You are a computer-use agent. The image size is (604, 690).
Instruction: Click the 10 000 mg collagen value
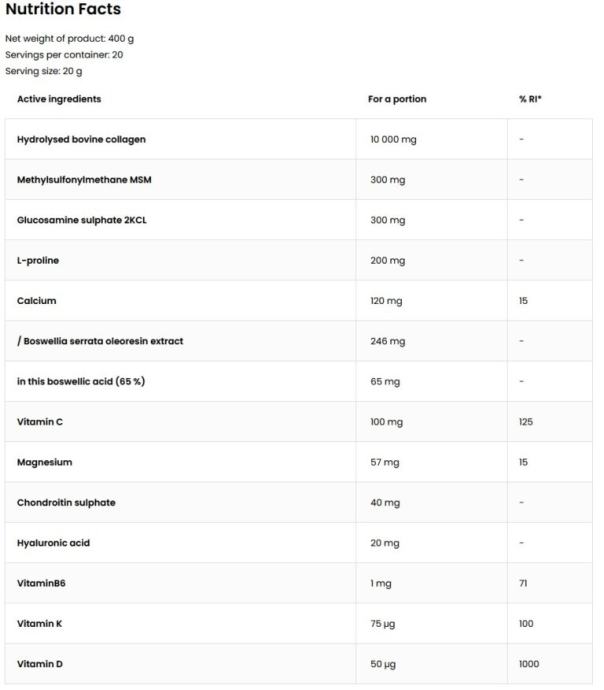(x=393, y=139)
